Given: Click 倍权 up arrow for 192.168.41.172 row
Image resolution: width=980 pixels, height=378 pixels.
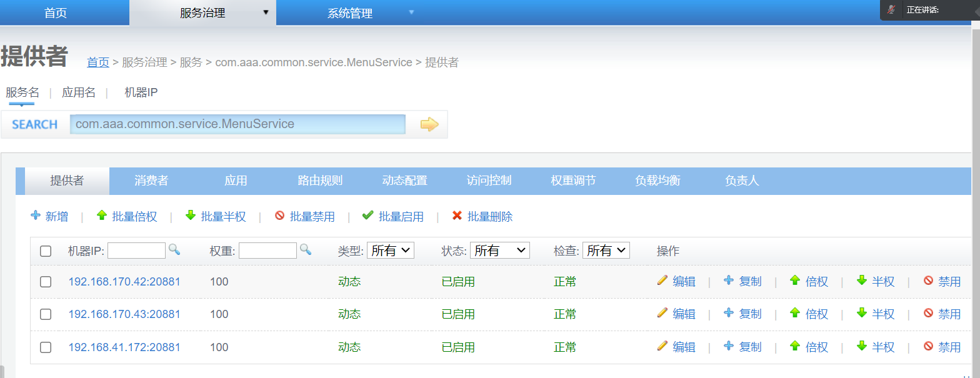Looking at the screenshot, I should point(795,346).
